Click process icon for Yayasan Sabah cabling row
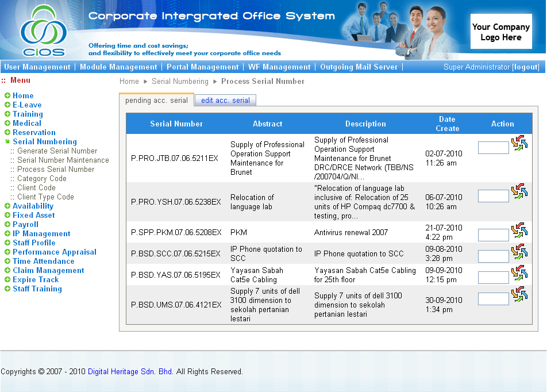The height and width of the screenshot is (392, 547). tap(519, 273)
